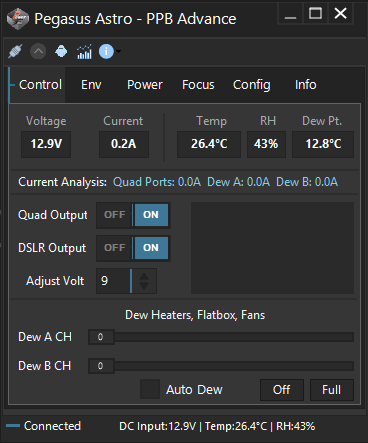
Task: Go to the Config tab
Action: tap(252, 85)
